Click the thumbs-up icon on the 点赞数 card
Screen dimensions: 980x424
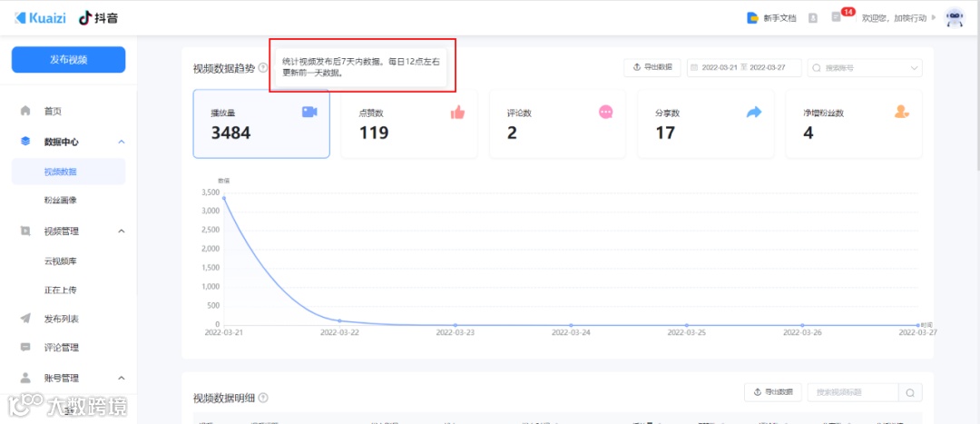pyautogui.click(x=457, y=112)
